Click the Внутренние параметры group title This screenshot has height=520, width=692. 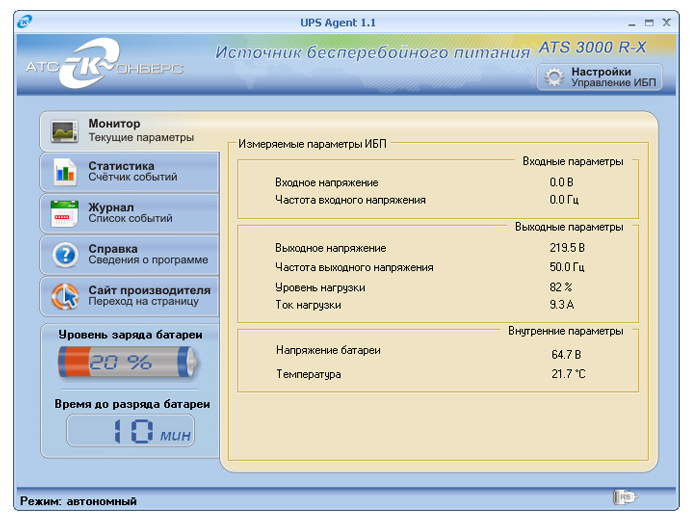coord(566,331)
